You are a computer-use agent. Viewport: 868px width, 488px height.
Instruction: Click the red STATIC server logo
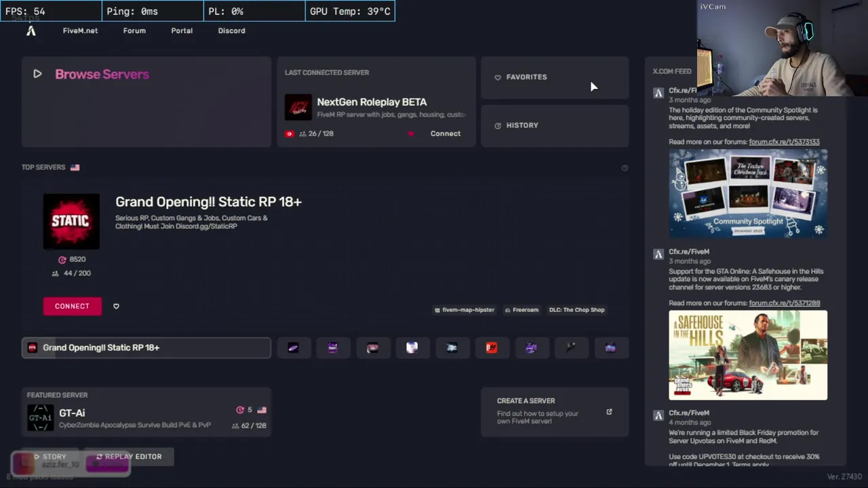click(71, 222)
